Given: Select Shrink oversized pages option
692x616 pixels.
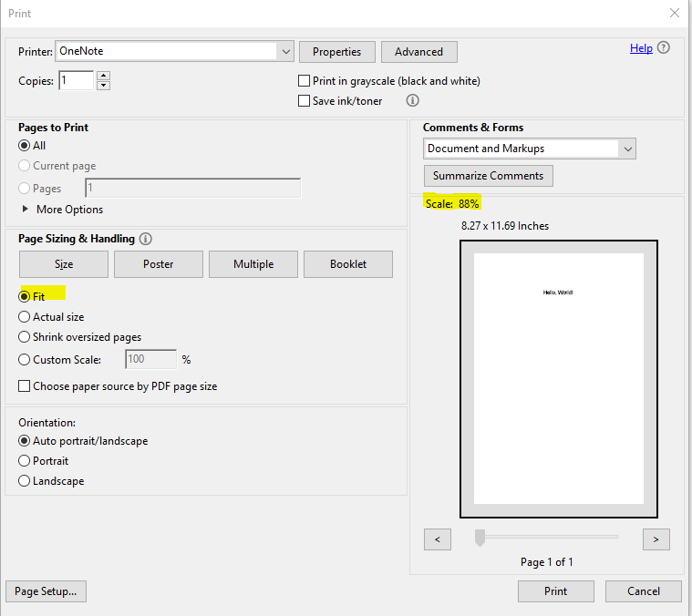Looking at the screenshot, I should 25,337.
